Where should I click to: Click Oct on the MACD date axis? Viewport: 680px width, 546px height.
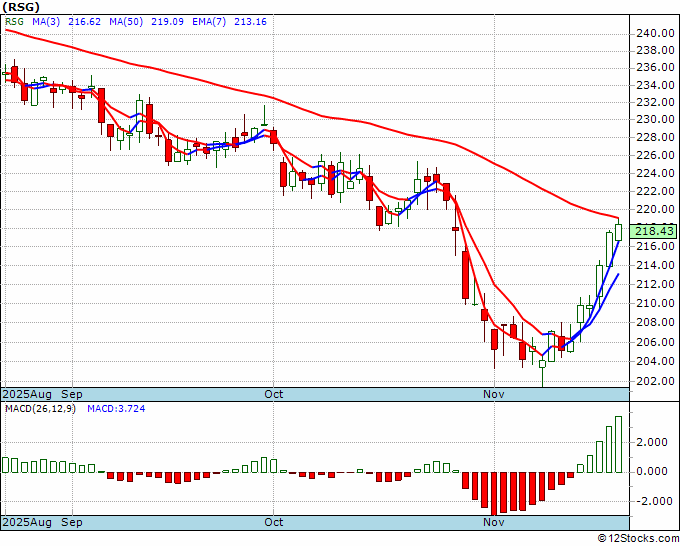pos(274,522)
